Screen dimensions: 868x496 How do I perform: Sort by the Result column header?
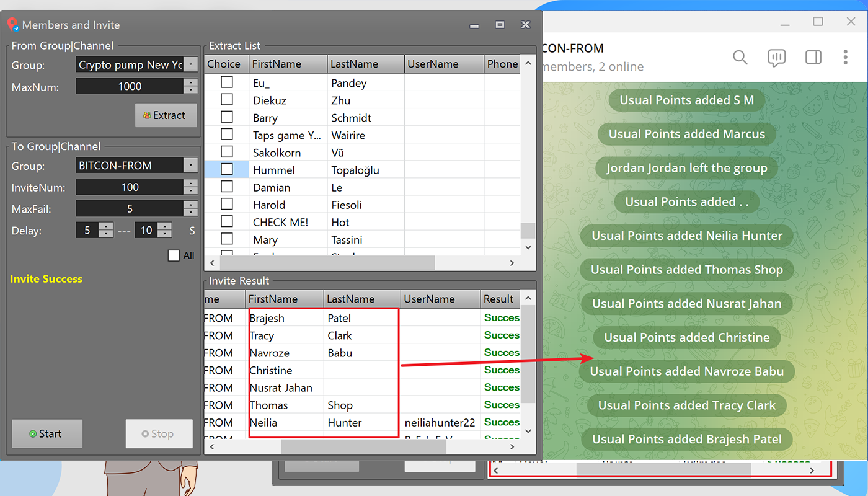pyautogui.click(x=500, y=299)
